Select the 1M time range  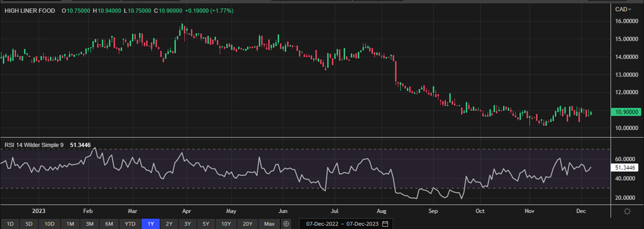tap(70, 224)
